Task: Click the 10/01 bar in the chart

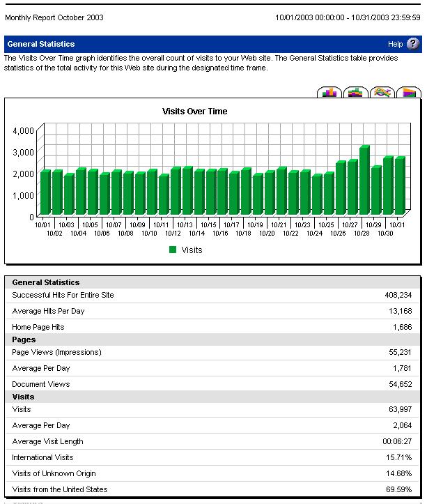Action: point(45,193)
